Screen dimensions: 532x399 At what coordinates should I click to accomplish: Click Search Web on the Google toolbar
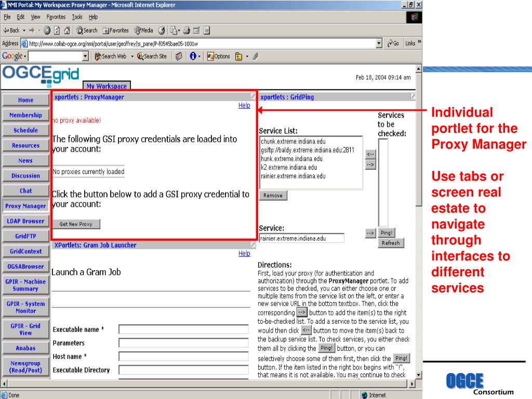110,56
